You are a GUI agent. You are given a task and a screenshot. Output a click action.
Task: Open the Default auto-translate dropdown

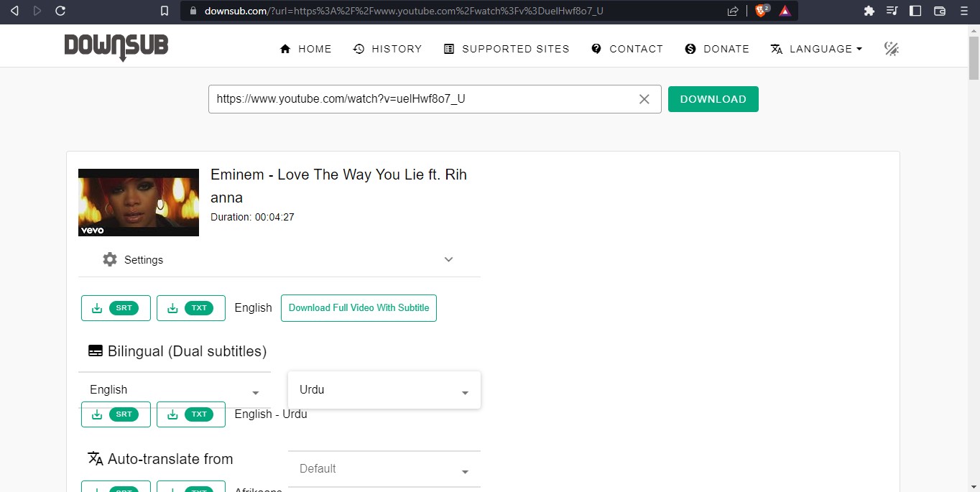(384, 469)
